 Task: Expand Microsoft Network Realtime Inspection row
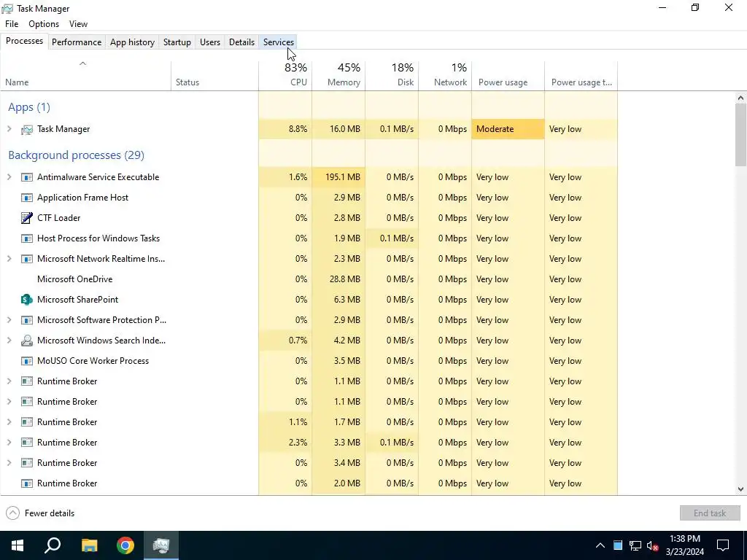point(9,259)
